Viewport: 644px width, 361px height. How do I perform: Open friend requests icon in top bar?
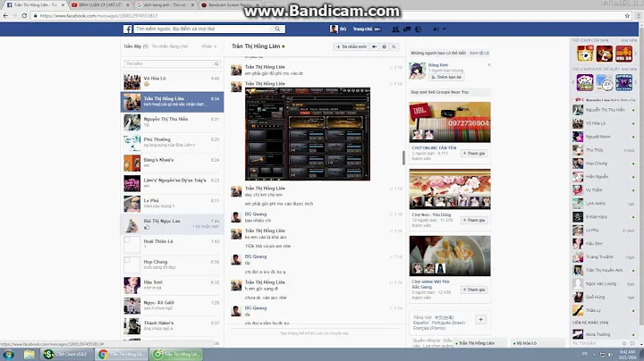(395, 29)
